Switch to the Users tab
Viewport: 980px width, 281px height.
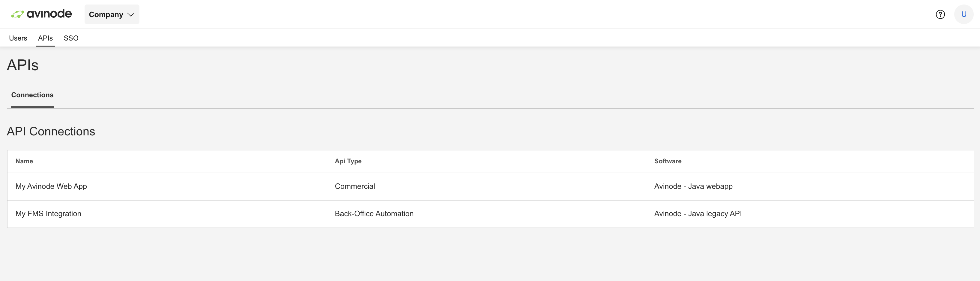[x=18, y=38]
